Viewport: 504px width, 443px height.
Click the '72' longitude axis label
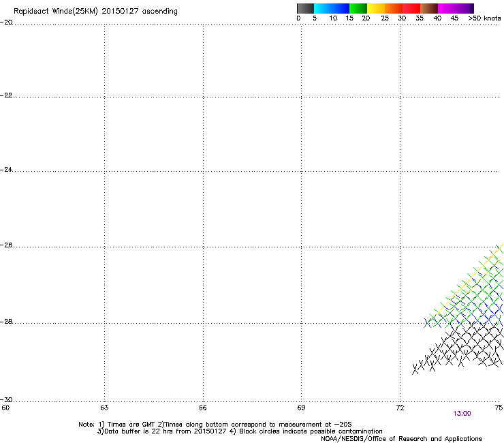tap(400, 408)
